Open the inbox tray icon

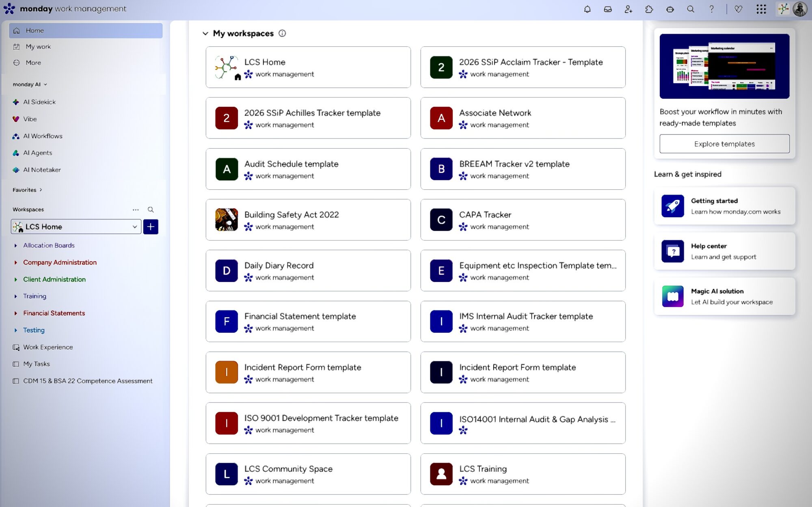pos(607,9)
